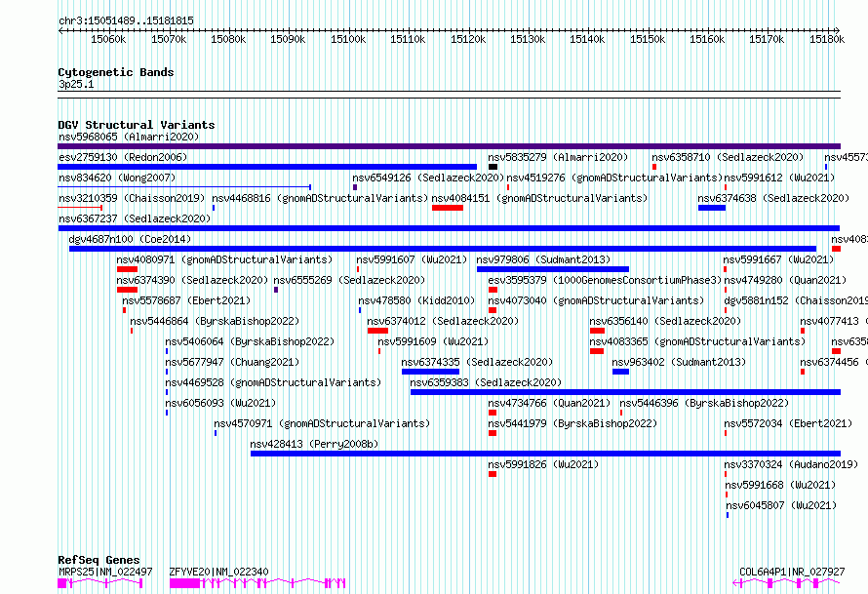
Task: Select the nsv5991612 (Wu2021) label
Action: (x=779, y=178)
